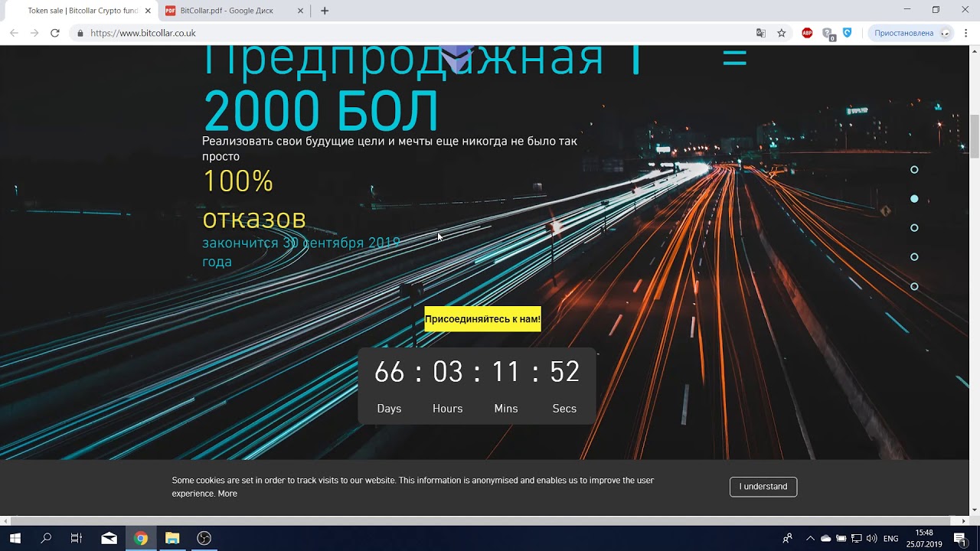Switch the ENG input language
Image resolution: width=980 pixels, height=551 pixels.
click(x=891, y=539)
